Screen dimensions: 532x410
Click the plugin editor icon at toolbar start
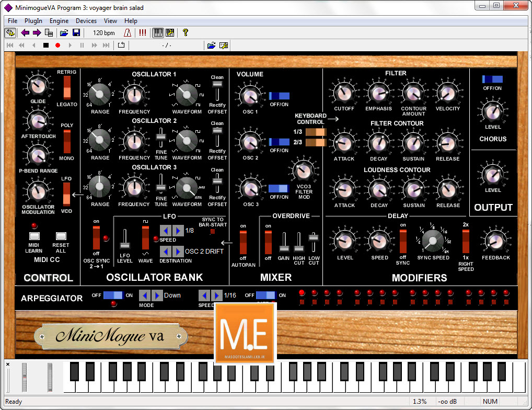(x=10, y=32)
